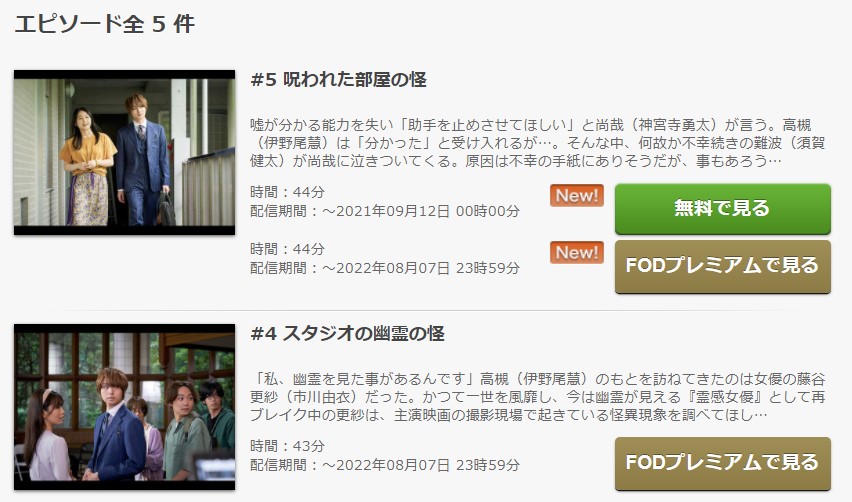Click first 時間:44分 label under episode 5
This screenshot has width=852, height=502.
(x=287, y=192)
